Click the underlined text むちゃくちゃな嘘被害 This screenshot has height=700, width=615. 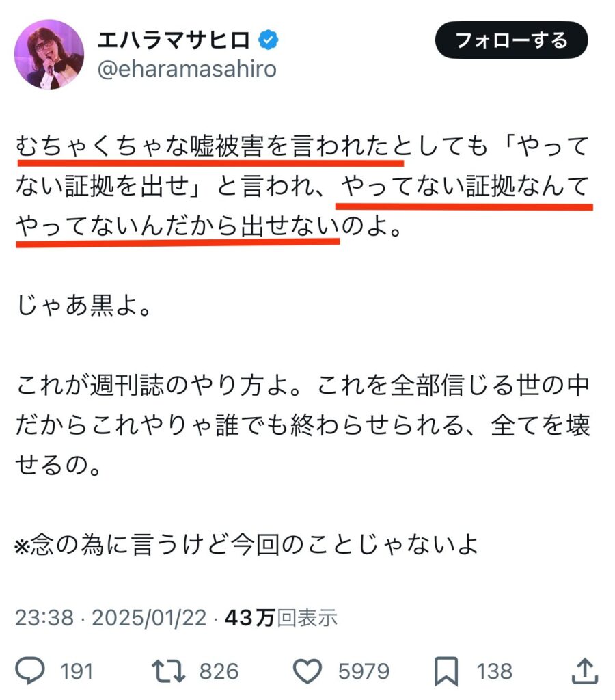click(139, 146)
